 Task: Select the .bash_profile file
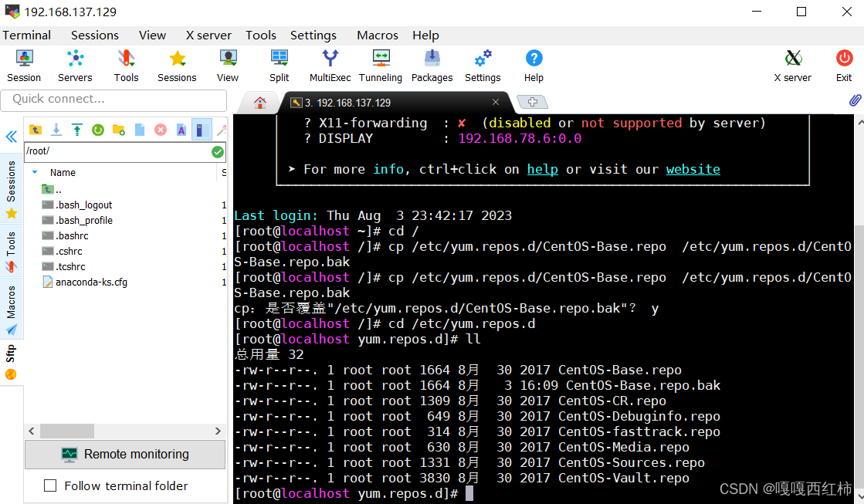click(77, 220)
